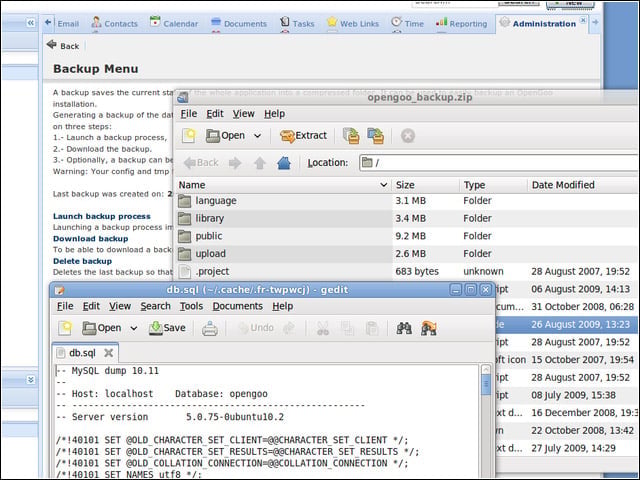The image size is (640, 480).
Task: Switch to the Contacts tab
Action: point(115,23)
